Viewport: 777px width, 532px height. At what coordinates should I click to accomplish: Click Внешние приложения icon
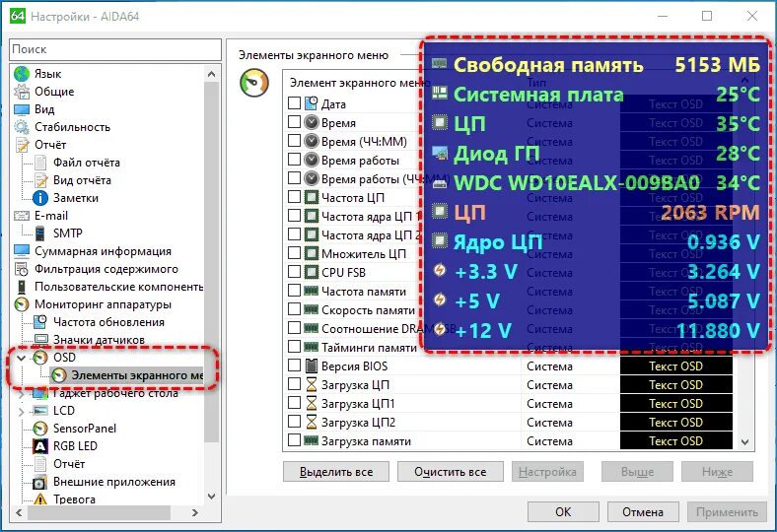(x=40, y=482)
